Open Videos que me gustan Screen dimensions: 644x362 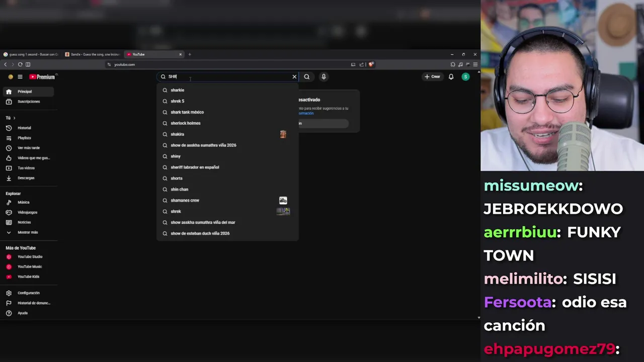pos(28,158)
